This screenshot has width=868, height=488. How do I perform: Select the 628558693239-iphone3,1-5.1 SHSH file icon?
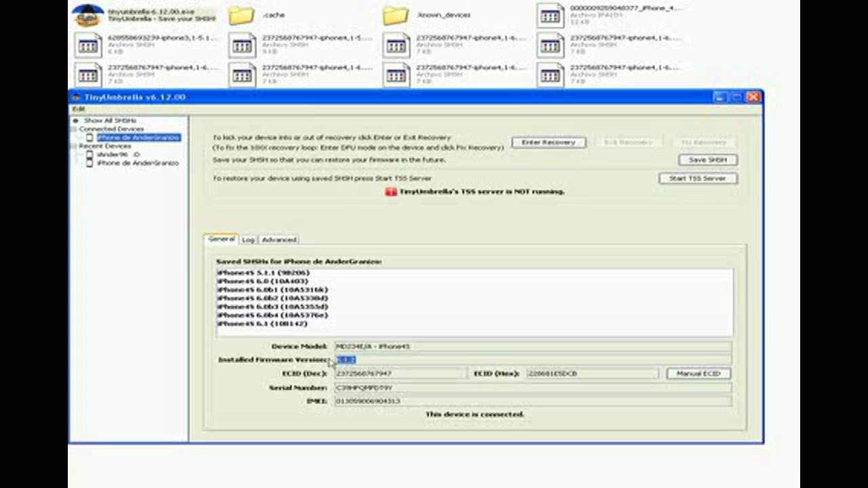87,45
